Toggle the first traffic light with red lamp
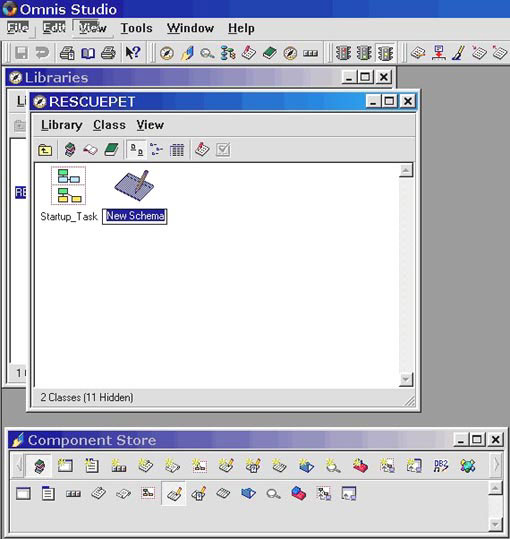 (343, 53)
